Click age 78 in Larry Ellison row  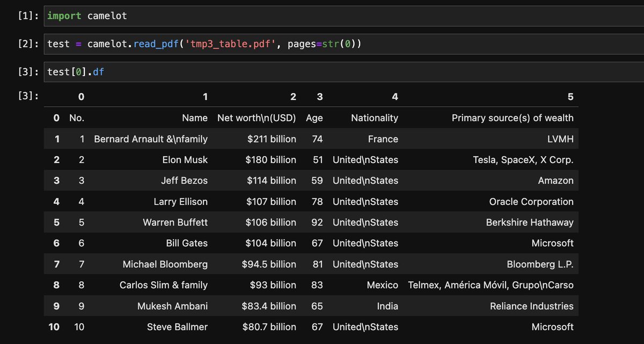[x=318, y=202]
